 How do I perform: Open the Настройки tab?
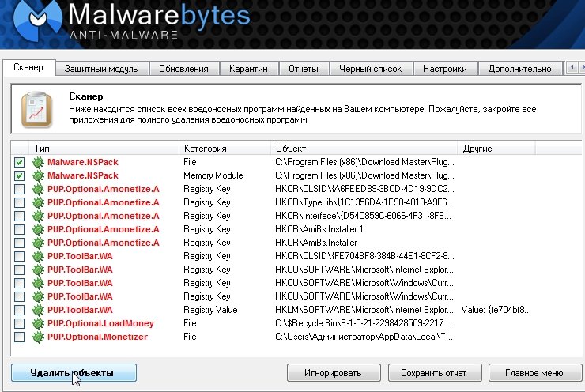tap(445, 69)
